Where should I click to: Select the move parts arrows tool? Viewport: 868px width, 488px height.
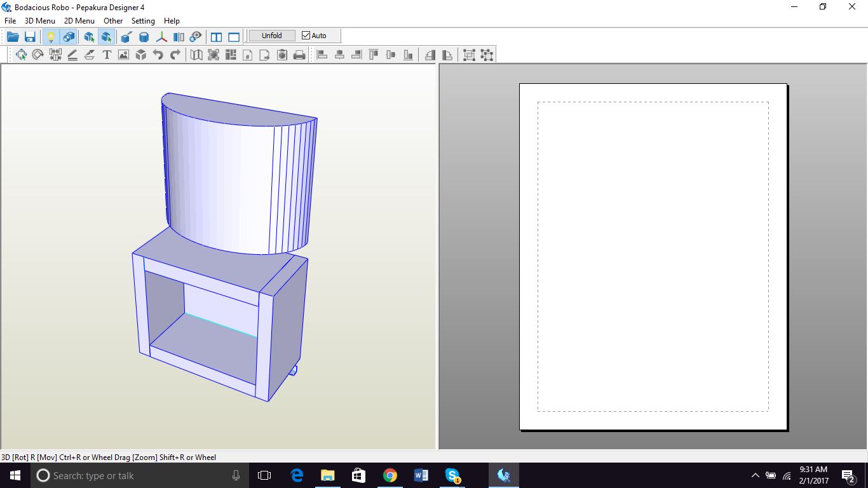pyautogui.click(x=21, y=55)
